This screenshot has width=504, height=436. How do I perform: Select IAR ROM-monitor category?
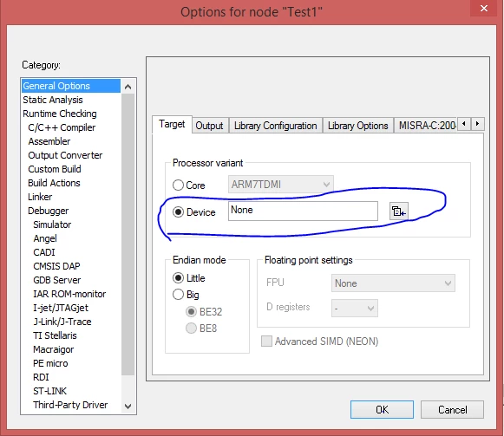coord(69,294)
